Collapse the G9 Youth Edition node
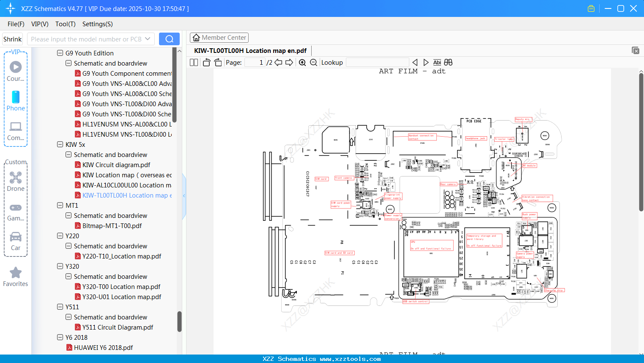The width and height of the screenshot is (644, 363). click(x=60, y=53)
